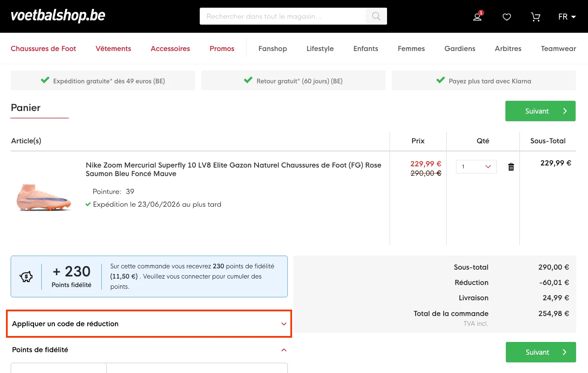This screenshot has width=588, height=373.
Task: Open the Fanshop menu item
Action: 272,48
